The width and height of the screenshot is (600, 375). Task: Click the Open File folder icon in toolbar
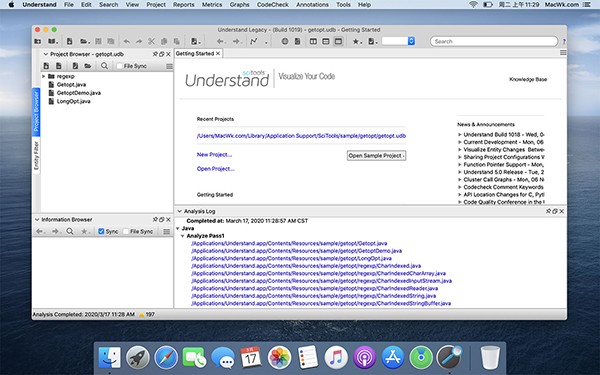tap(84, 41)
